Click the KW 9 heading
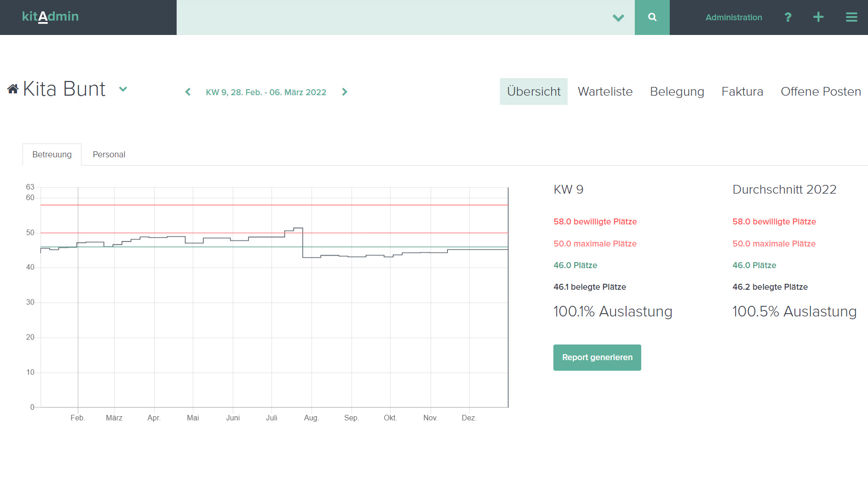 [x=569, y=189]
